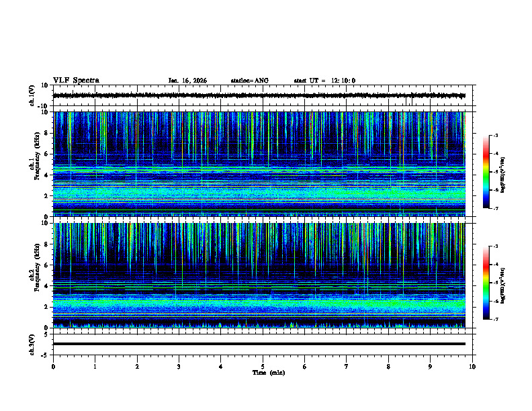The width and height of the screenshot is (532, 411).
Task: Click the "station=ANG" header label
Action: [250, 81]
